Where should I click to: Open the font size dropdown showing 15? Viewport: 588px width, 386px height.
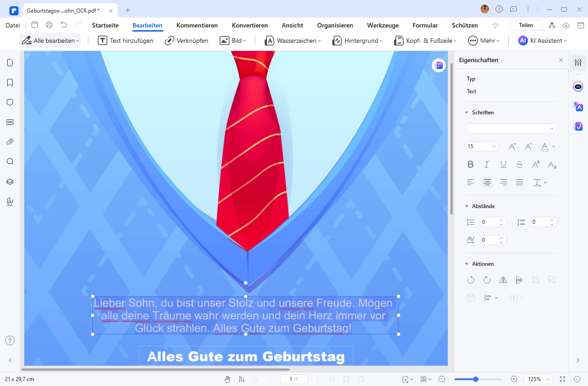(482, 146)
